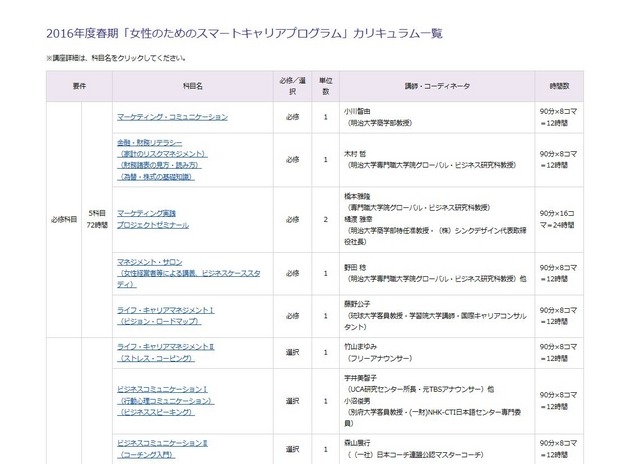Image resolution: width=640 pixels, height=464 pixels.
Task: Click 選択 in the ビジネスコミュニケーションⅠ row
Action: pos(293,401)
